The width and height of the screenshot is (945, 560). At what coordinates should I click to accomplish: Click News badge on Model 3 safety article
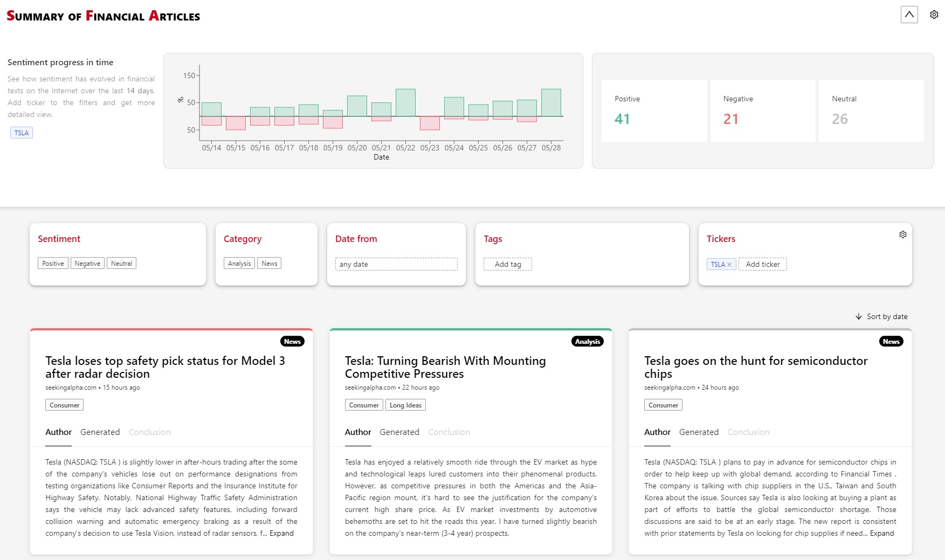(x=292, y=342)
